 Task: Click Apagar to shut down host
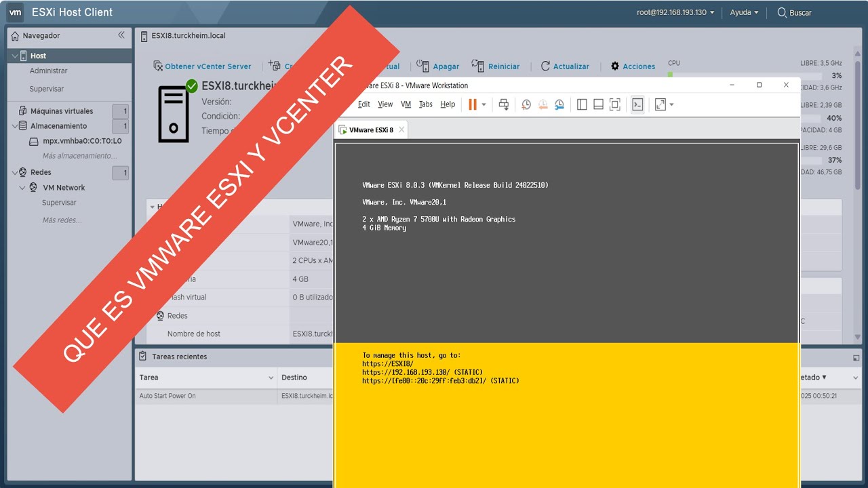[x=438, y=66]
